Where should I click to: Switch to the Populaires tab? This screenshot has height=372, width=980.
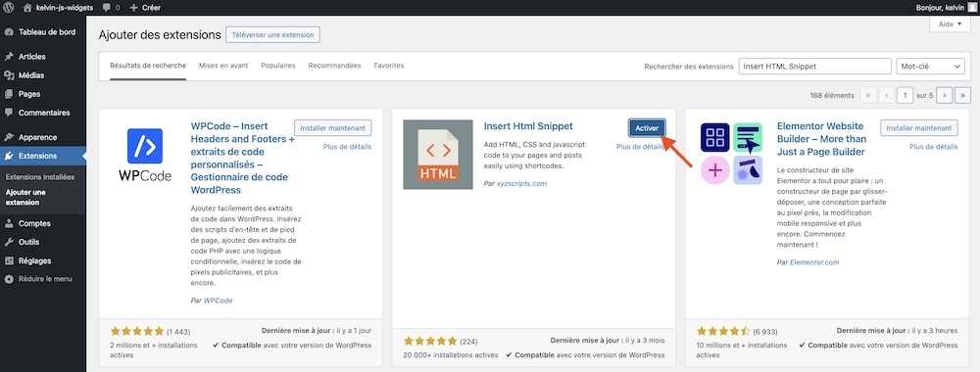[x=278, y=66]
